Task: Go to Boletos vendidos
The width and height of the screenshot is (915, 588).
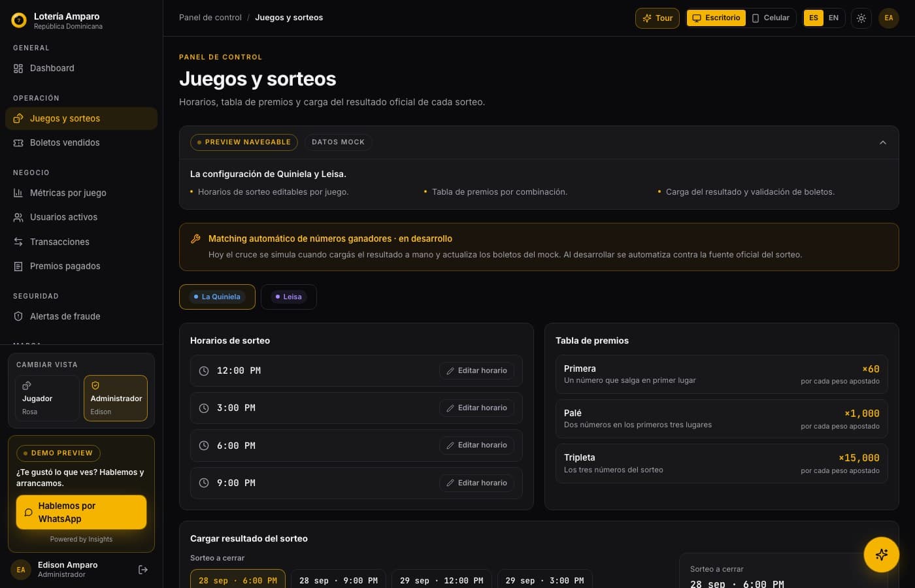Action: (81, 143)
